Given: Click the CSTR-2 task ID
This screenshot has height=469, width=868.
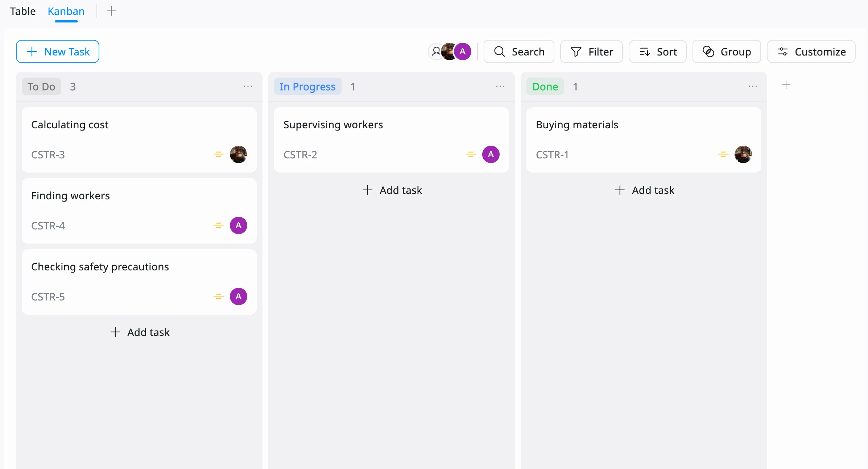Looking at the screenshot, I should [x=300, y=154].
